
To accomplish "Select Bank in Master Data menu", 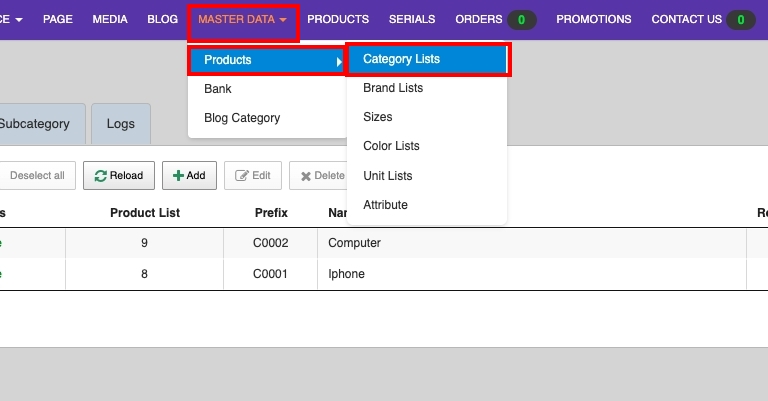I will pos(218,89).
